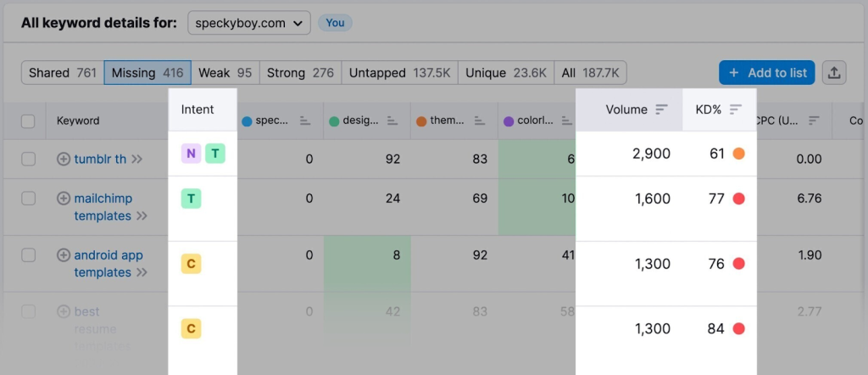Click sort icon in the green-dot competitor column
Screen dimensions: 868x375
[392, 121]
